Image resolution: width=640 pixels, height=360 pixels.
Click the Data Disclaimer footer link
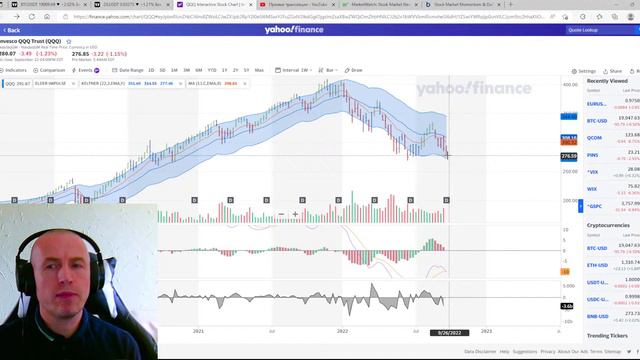pyautogui.click(x=480, y=351)
